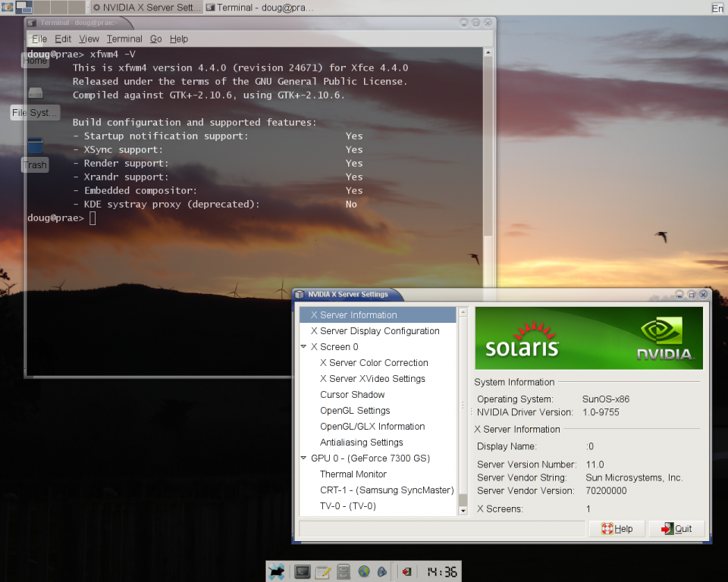Click the logout exit icon in panel

point(406,572)
